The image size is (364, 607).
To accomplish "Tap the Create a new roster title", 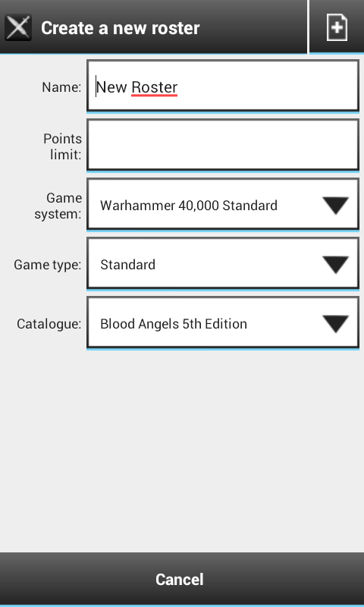I will coord(121,28).
